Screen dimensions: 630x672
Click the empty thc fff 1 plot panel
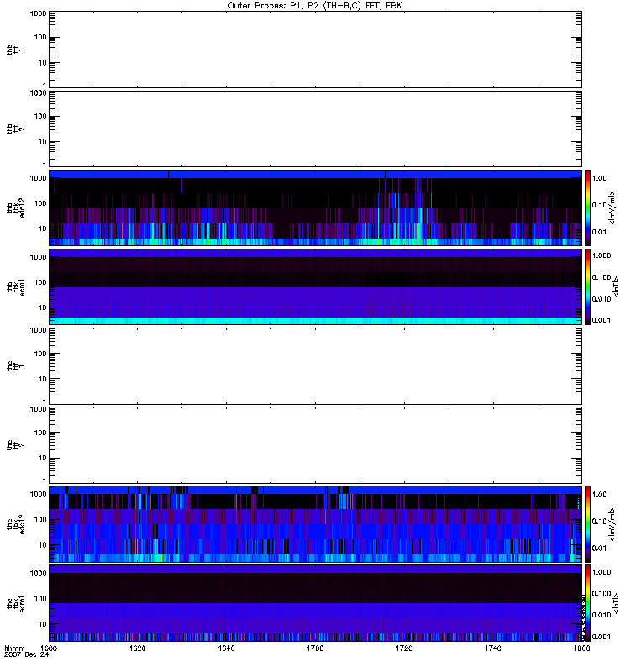(315, 366)
